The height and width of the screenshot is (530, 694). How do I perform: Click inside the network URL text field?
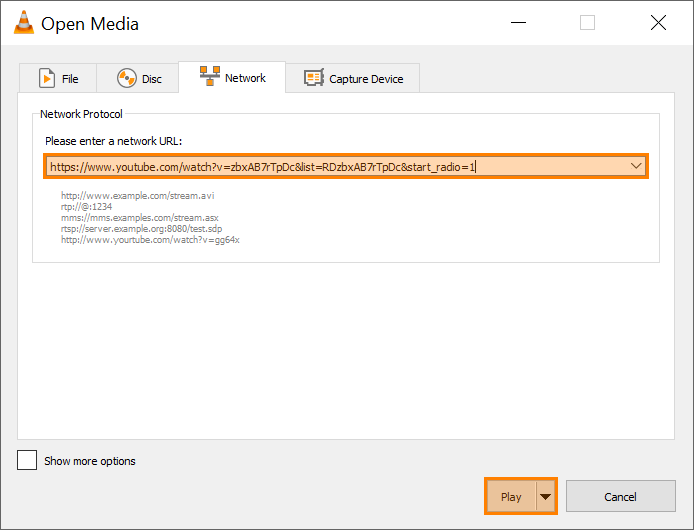[x=330, y=167]
